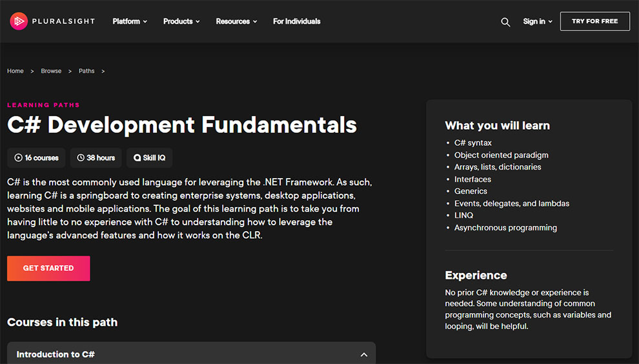The height and width of the screenshot is (364, 639).
Task: Click the 'C# syntax' list item
Action: click(x=472, y=143)
